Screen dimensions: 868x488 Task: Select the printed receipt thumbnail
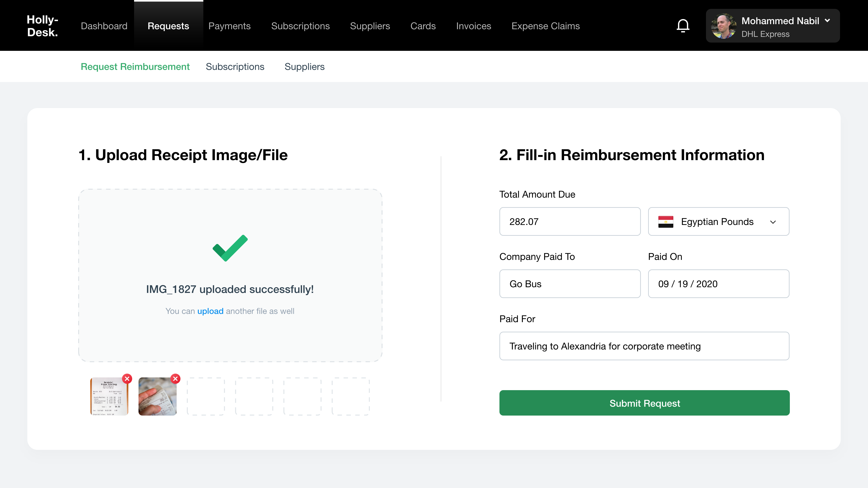point(109,397)
